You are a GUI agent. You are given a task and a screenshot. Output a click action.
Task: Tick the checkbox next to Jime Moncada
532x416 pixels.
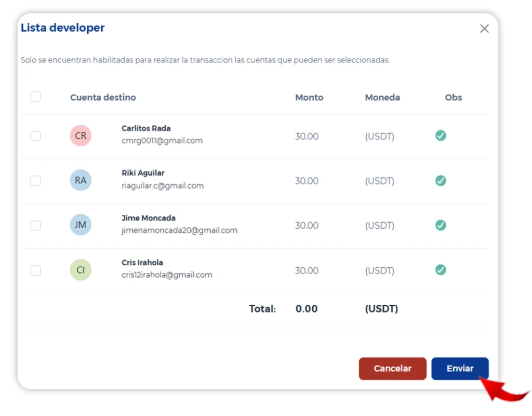click(x=35, y=226)
